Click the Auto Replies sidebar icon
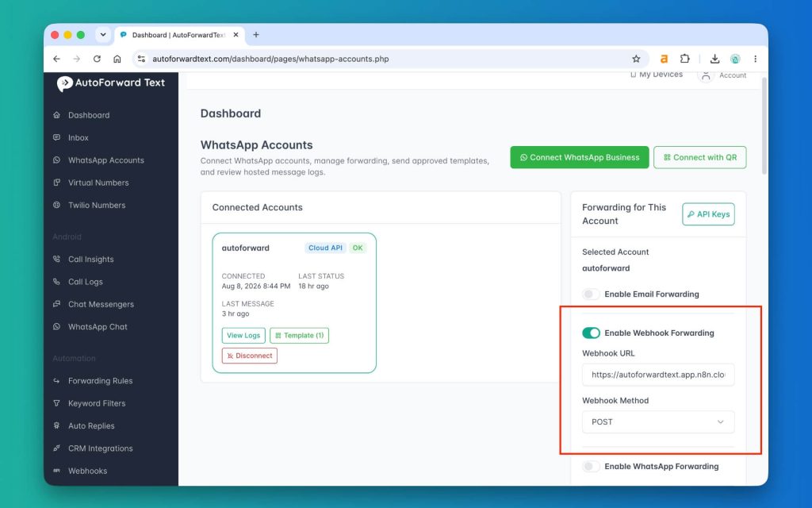812x508 pixels. [57, 425]
